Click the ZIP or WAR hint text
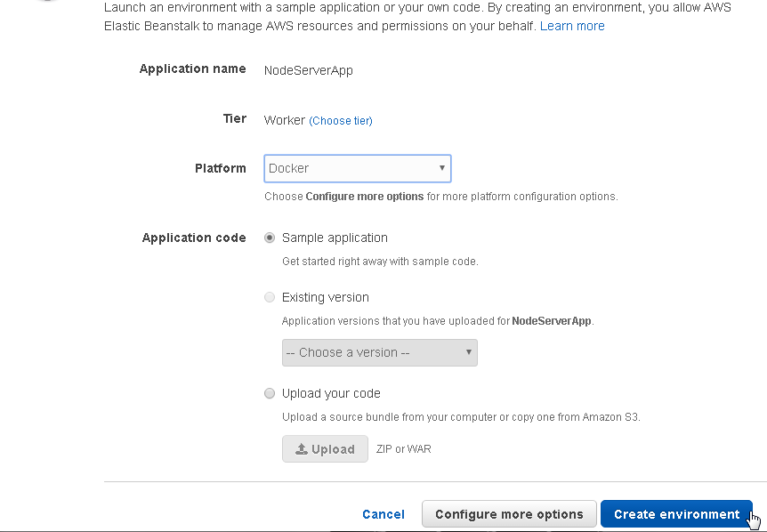 point(404,449)
